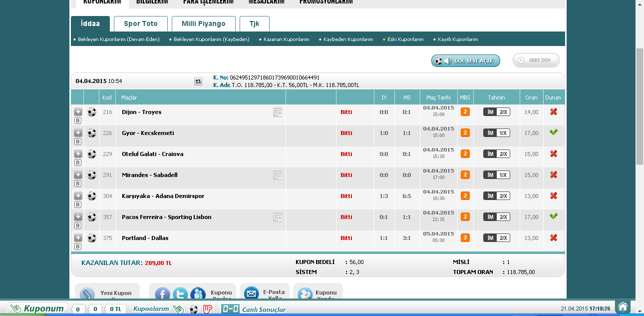Toggle the B banko box for Portland - Dallas

point(78,246)
